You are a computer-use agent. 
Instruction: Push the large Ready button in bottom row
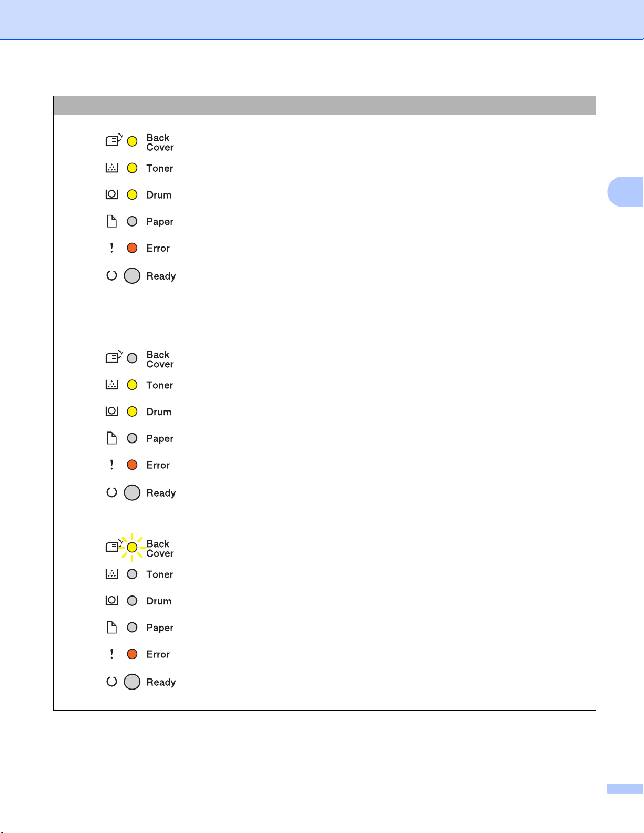(x=132, y=682)
